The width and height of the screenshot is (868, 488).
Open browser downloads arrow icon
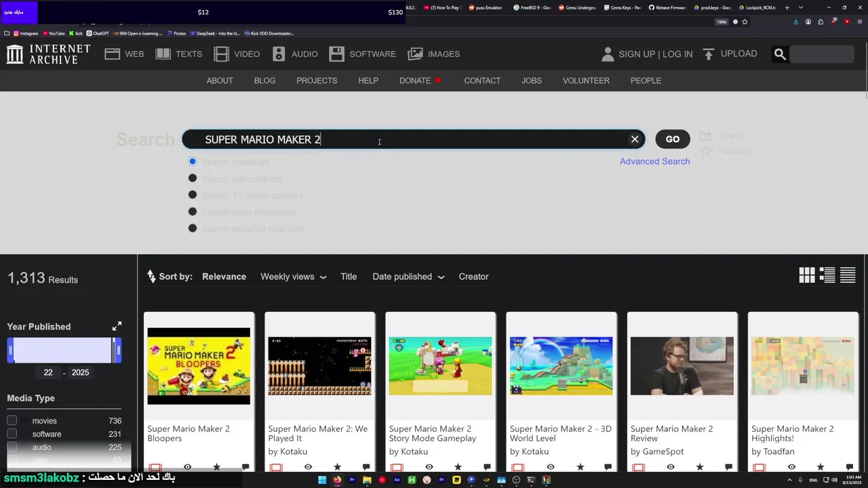tap(795, 22)
